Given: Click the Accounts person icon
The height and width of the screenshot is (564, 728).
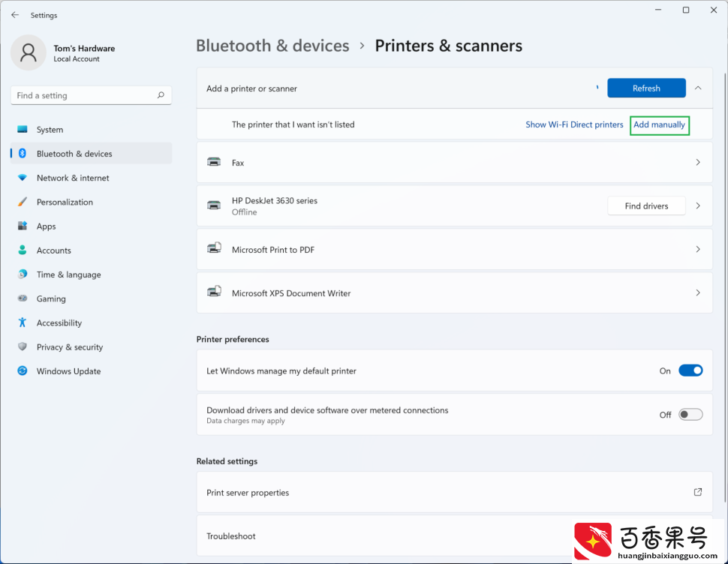Looking at the screenshot, I should tap(23, 250).
